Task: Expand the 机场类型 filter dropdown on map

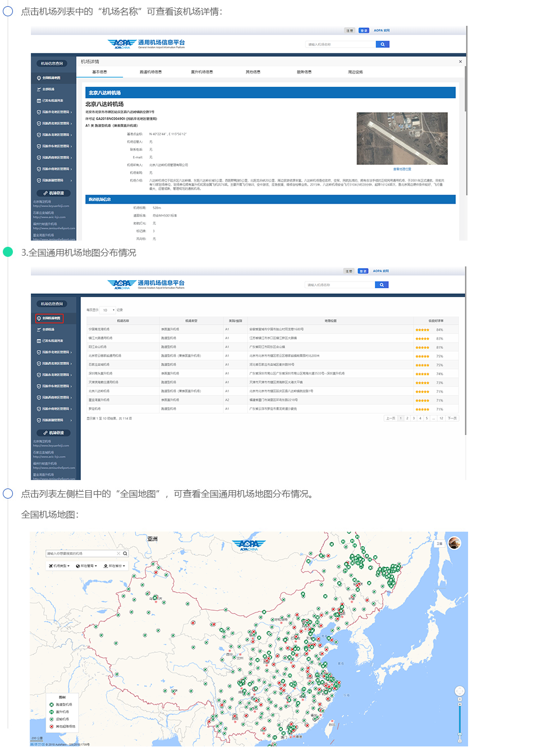Action: [59, 566]
